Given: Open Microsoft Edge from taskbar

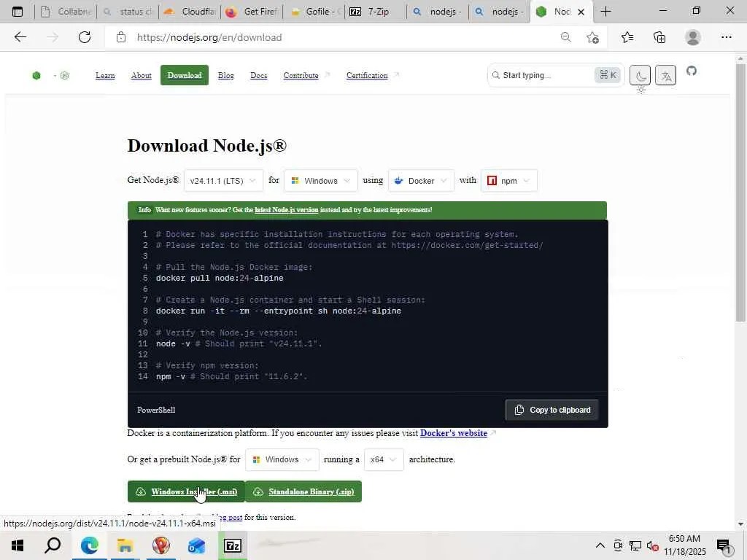Looking at the screenshot, I should point(89,545).
